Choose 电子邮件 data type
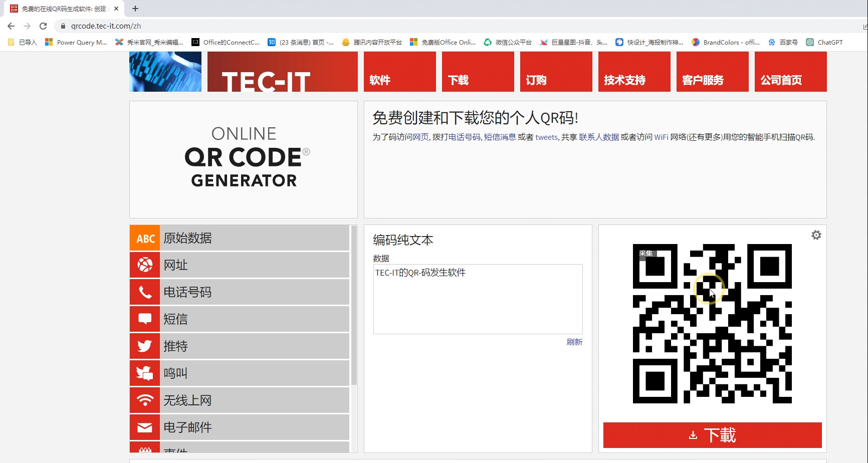 240,427
